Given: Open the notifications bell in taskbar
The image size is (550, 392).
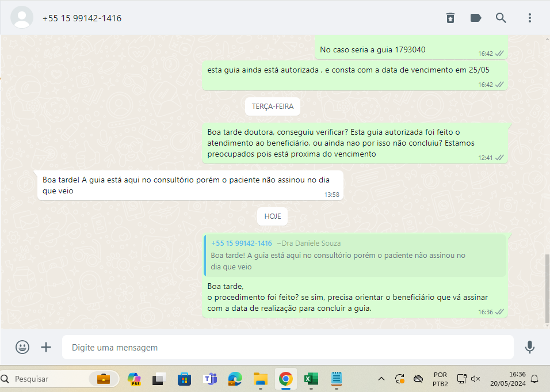Looking at the screenshot, I should 534,379.
